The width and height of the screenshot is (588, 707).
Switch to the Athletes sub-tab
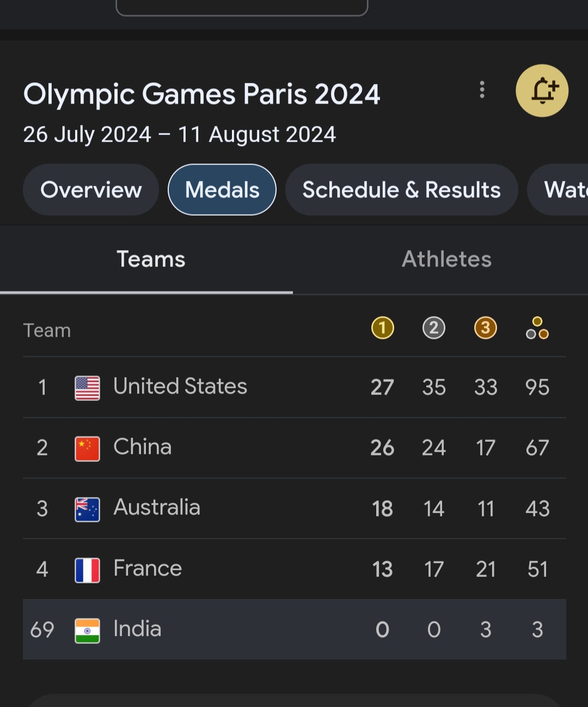tap(446, 259)
